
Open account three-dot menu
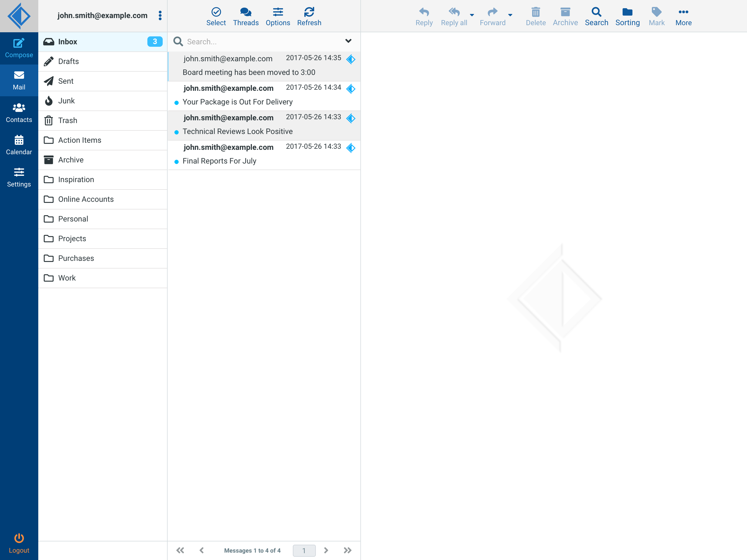click(160, 16)
